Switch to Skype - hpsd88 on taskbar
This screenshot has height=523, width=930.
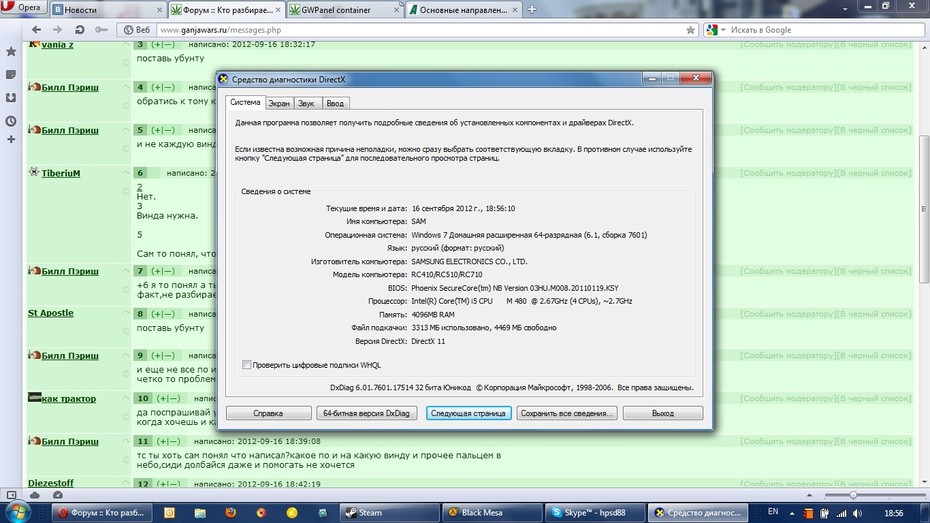pyautogui.click(x=595, y=513)
